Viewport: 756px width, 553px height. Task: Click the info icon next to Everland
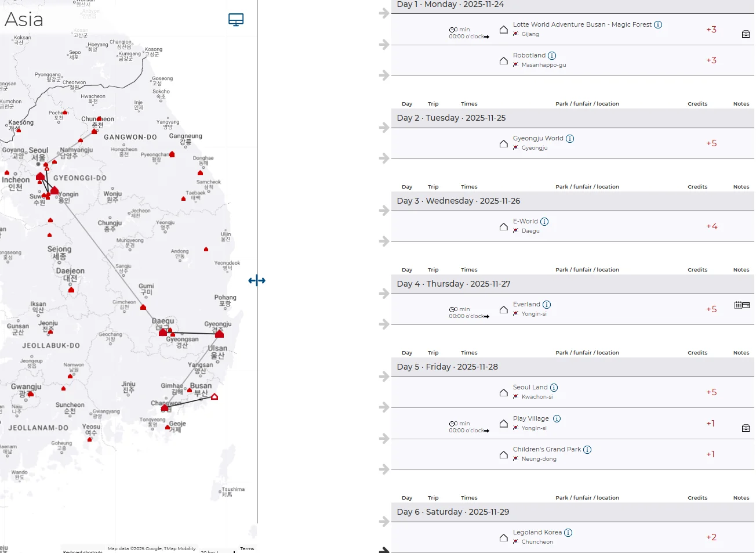547,305
